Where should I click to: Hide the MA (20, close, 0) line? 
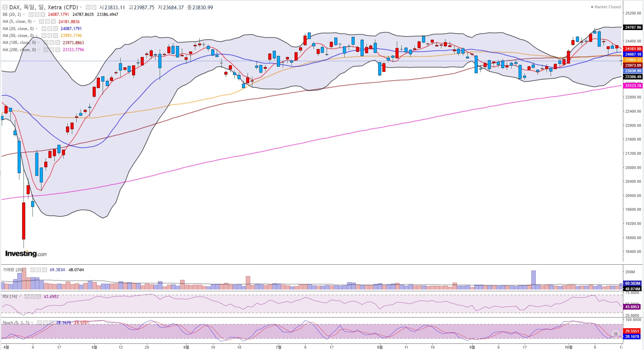click(x=44, y=29)
